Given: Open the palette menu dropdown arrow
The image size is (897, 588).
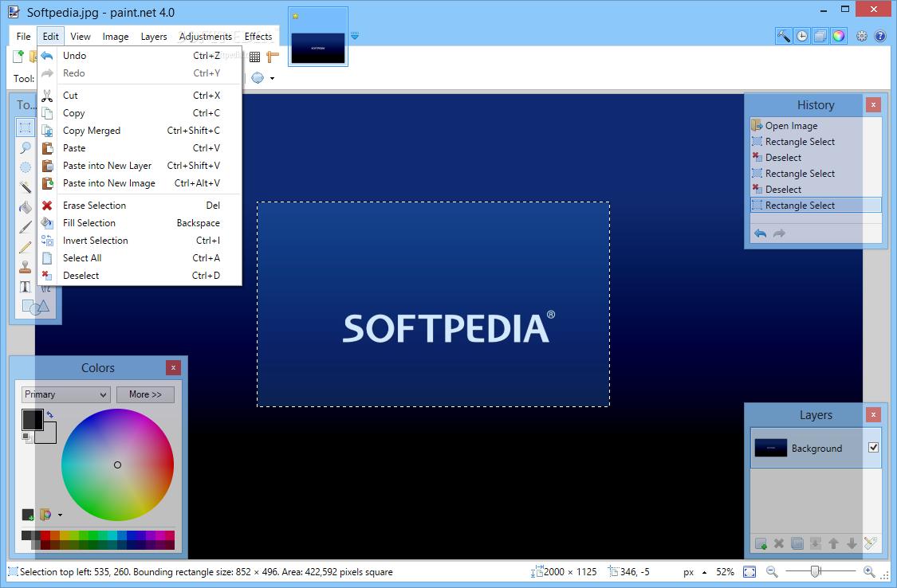Looking at the screenshot, I should pyautogui.click(x=60, y=515).
